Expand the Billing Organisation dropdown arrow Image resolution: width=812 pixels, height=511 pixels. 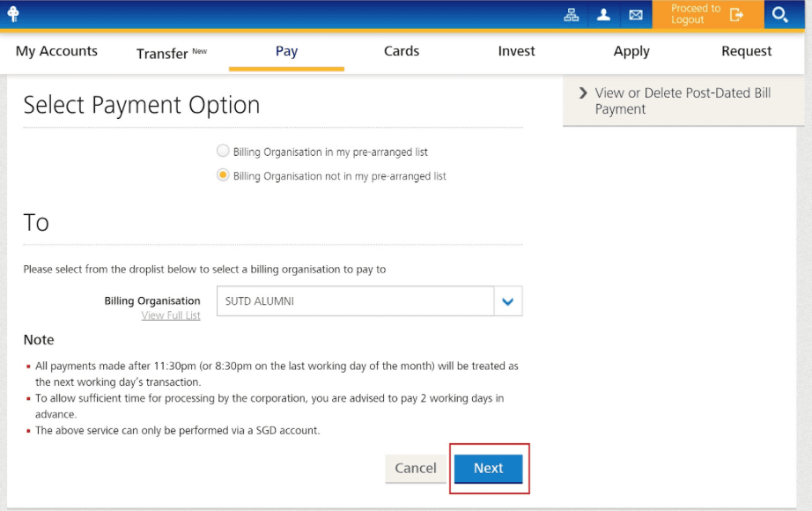click(x=508, y=301)
